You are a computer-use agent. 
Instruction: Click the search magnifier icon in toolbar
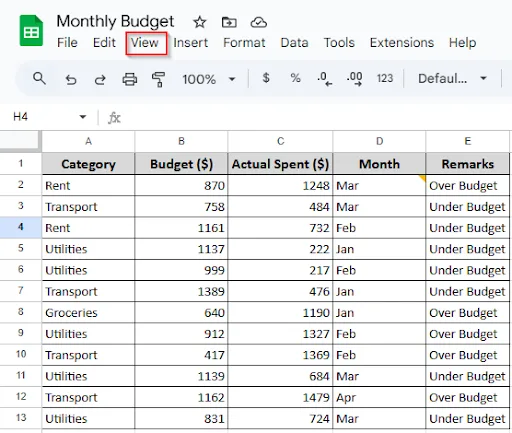[39, 79]
